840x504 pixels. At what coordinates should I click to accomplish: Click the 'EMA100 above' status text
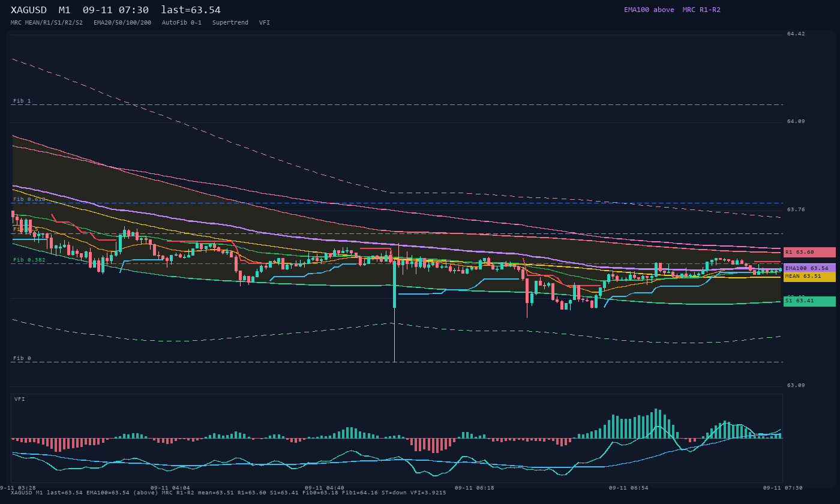[x=649, y=10]
